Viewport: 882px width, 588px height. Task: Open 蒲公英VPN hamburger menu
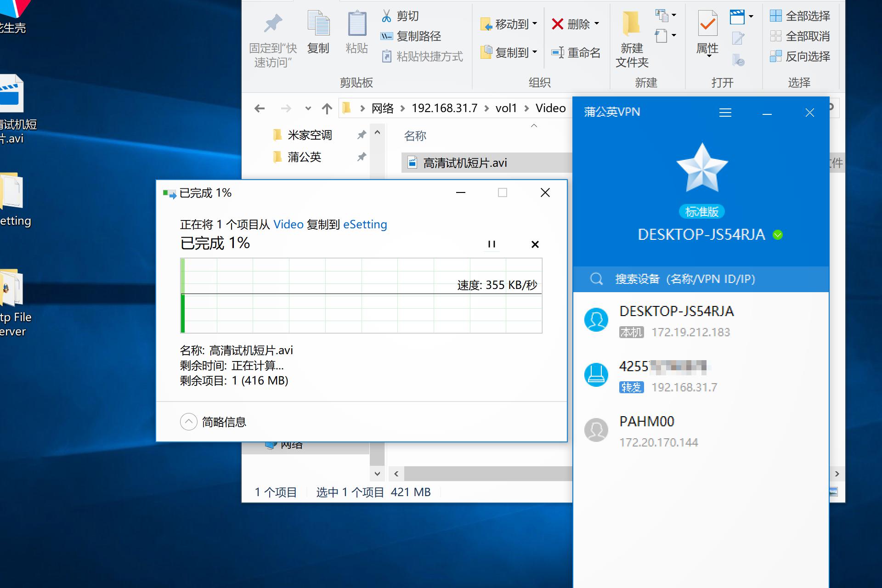pyautogui.click(x=725, y=113)
